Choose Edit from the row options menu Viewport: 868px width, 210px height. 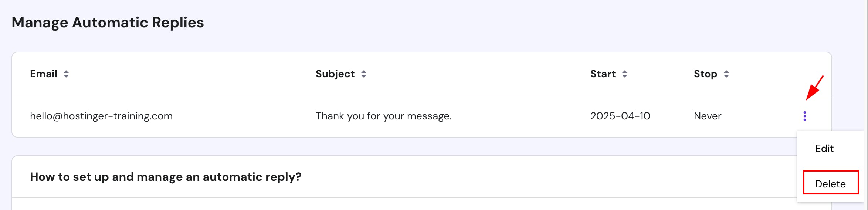[824, 149]
